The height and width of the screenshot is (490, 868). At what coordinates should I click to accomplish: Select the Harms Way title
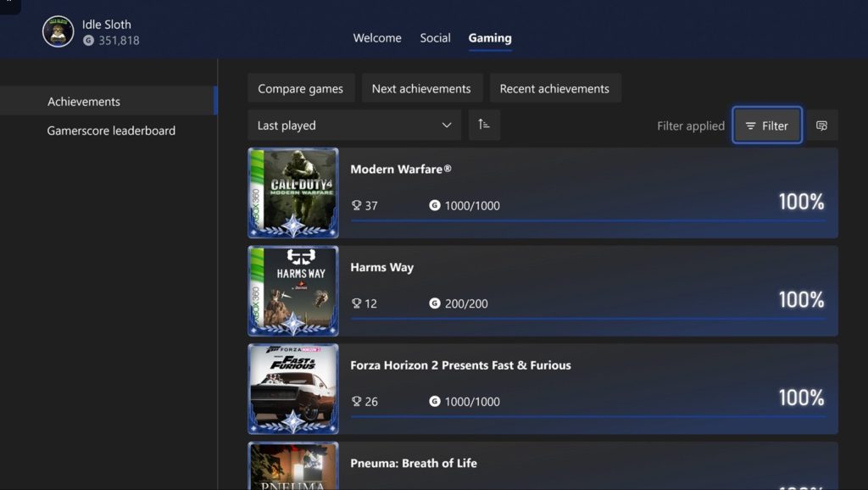(x=382, y=267)
